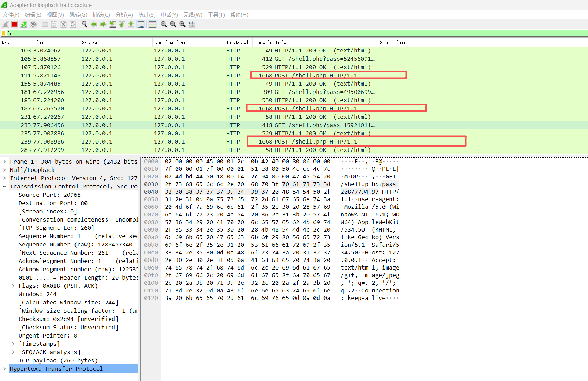Open the 统计(S) menu
Image resolution: width=588 pixels, height=381 pixels.
147,14
